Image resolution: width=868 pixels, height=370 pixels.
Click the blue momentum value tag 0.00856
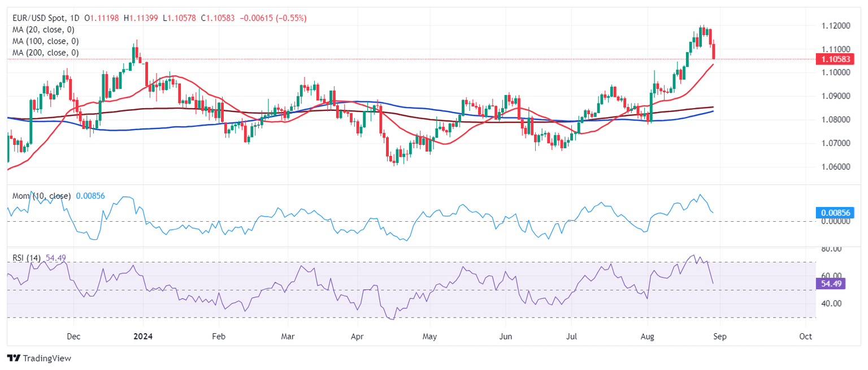coord(835,213)
